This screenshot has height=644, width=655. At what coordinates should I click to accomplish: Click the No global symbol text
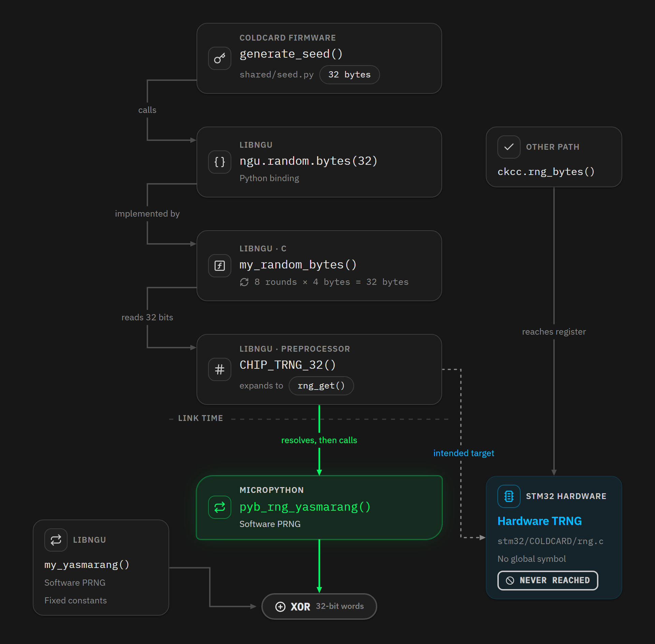pos(532,559)
